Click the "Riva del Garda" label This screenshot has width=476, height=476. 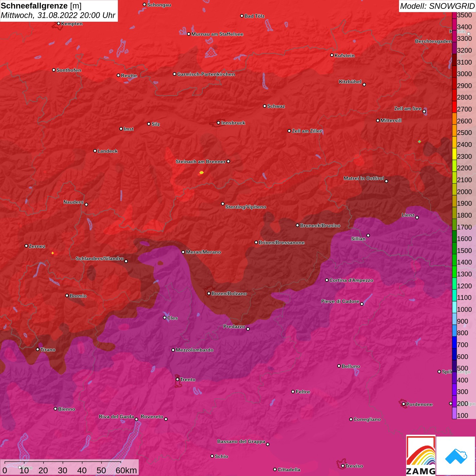[x=116, y=417]
